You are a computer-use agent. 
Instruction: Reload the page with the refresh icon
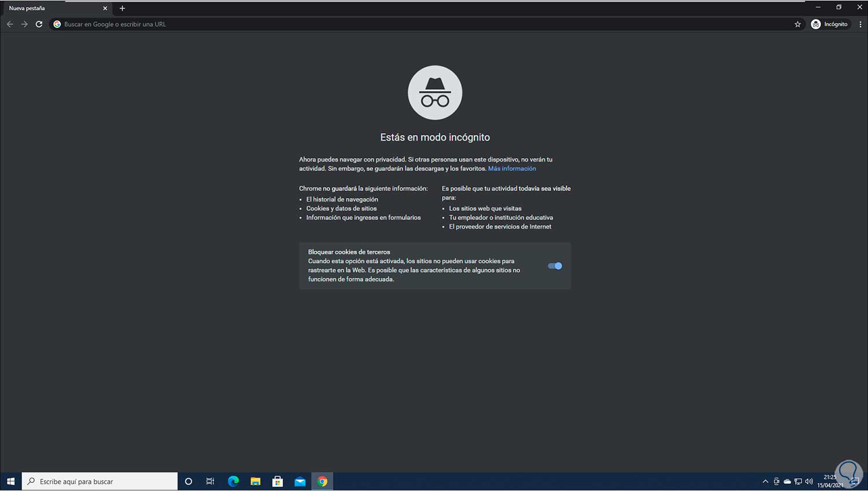39,24
